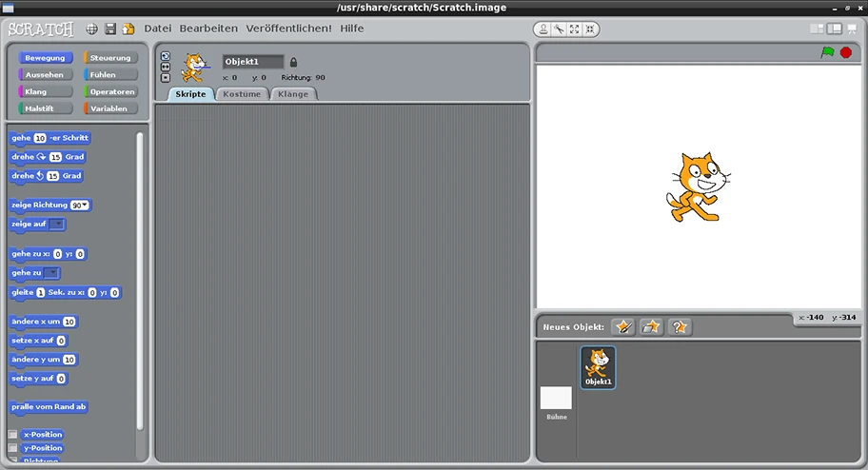Open the Veröffentlichen! menu
Viewport: 868px width, 470px height.
pos(289,29)
